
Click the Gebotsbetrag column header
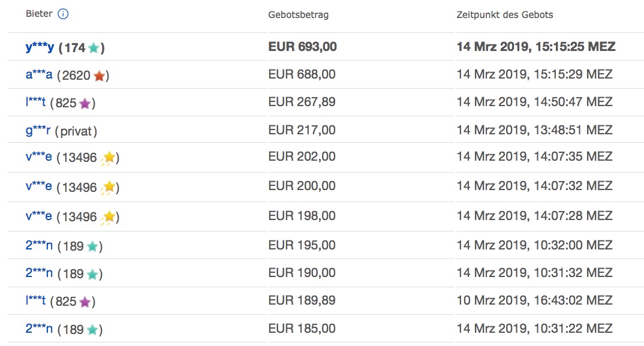[x=298, y=15]
